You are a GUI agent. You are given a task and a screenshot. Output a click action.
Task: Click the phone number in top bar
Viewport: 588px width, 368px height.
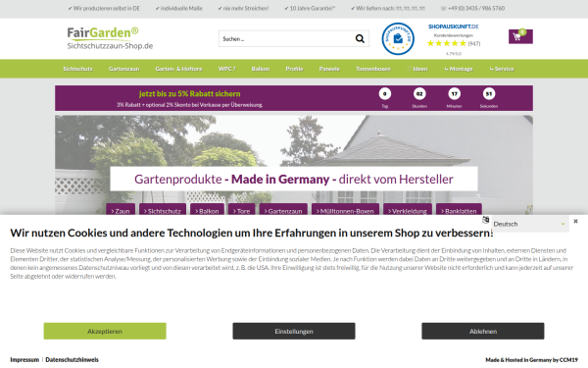(473, 8)
